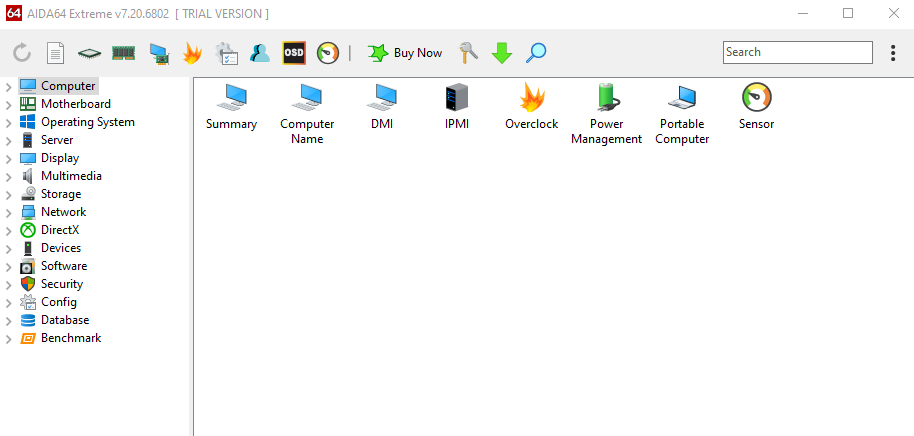Expand the DirectX tree node arrow
Screen dimensions: 914x436
tap(8, 231)
